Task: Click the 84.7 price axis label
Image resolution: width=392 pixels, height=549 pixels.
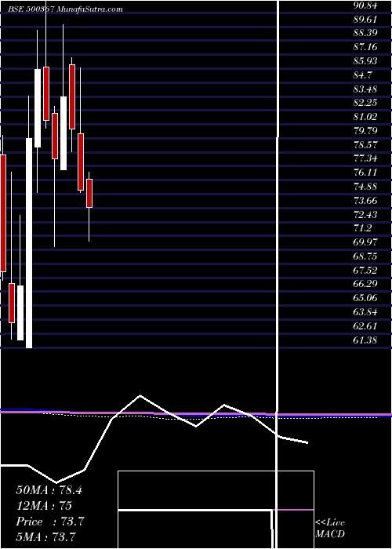Action: [x=362, y=75]
